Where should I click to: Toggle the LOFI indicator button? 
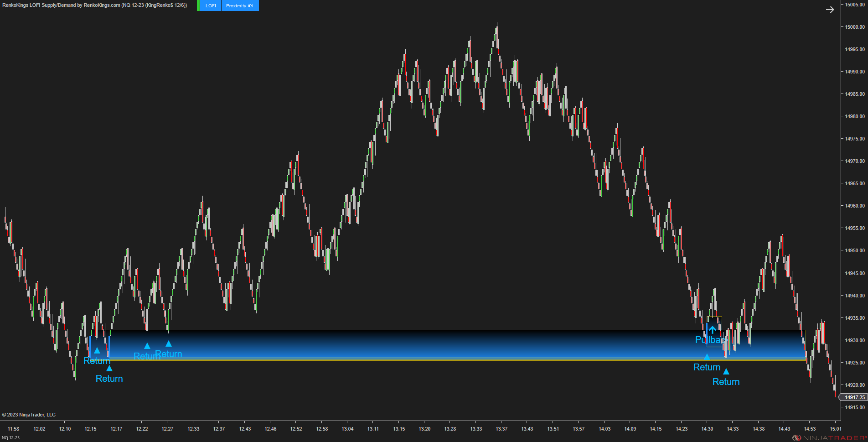(x=210, y=5)
